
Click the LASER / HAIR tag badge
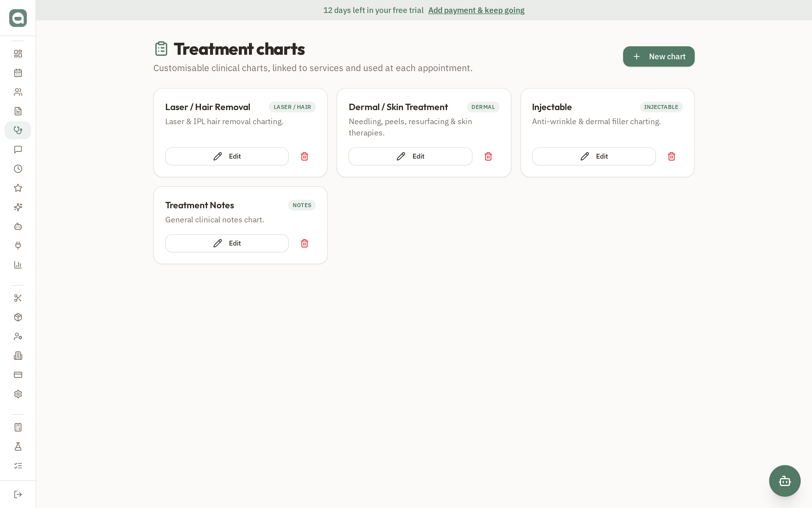tap(292, 107)
